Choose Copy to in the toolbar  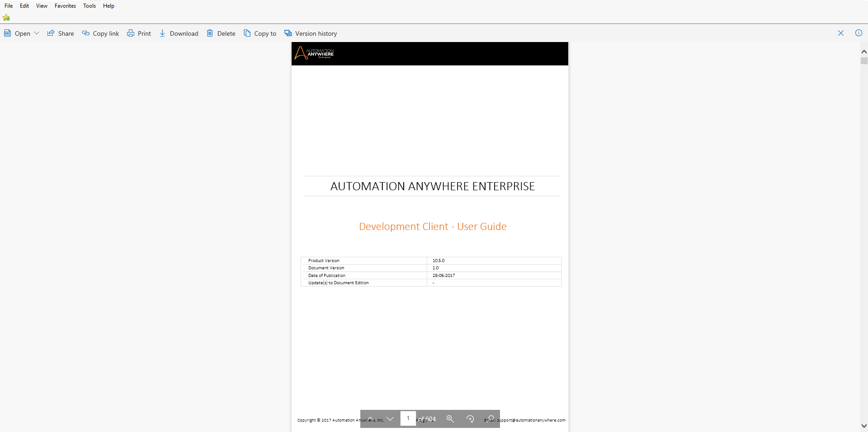click(260, 33)
